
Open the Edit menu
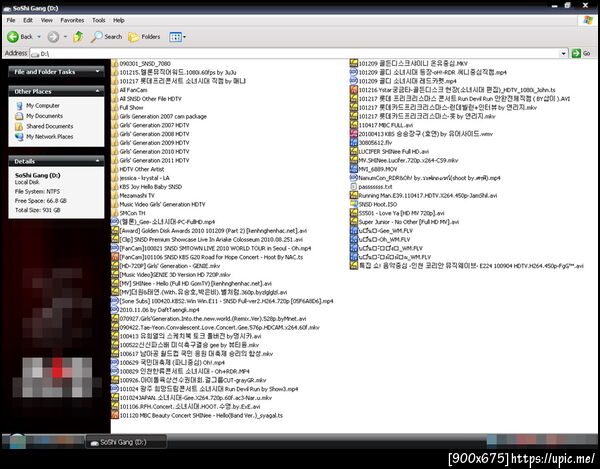28,20
